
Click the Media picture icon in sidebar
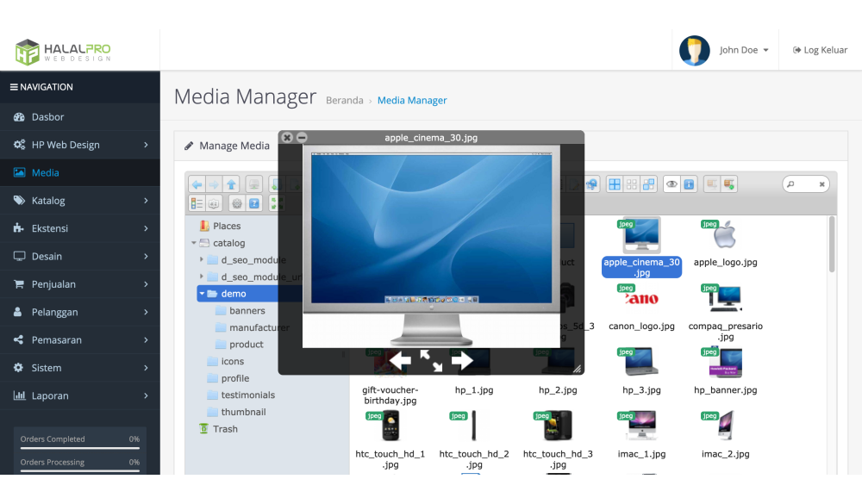pos(19,172)
